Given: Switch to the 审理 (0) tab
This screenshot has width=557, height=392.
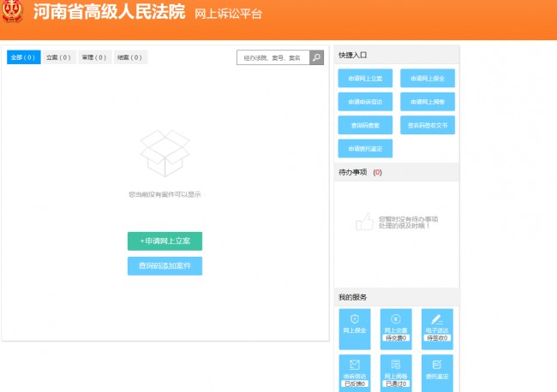Looking at the screenshot, I should click(94, 57).
